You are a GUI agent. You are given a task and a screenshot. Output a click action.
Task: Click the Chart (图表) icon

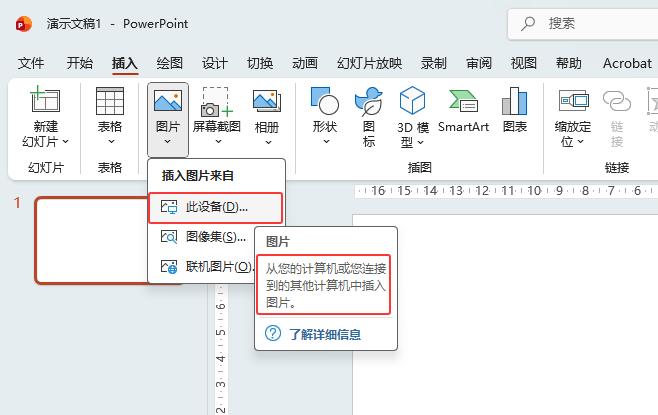[x=514, y=101]
